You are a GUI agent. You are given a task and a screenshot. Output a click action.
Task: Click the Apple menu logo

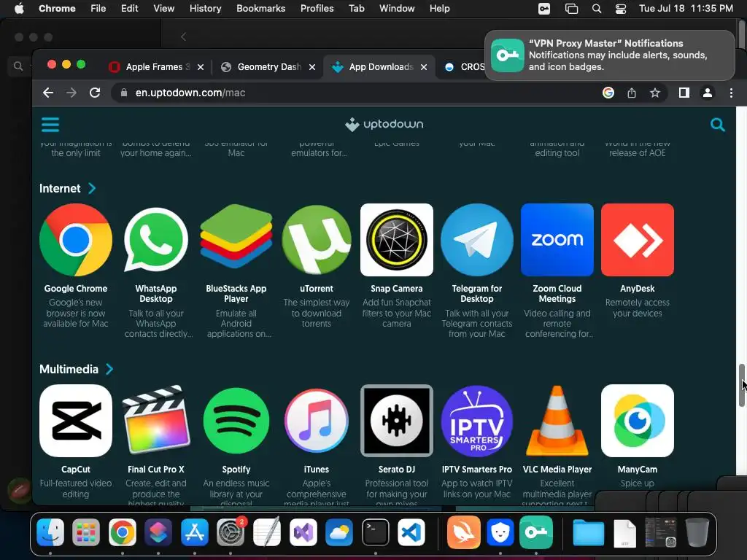tap(19, 9)
